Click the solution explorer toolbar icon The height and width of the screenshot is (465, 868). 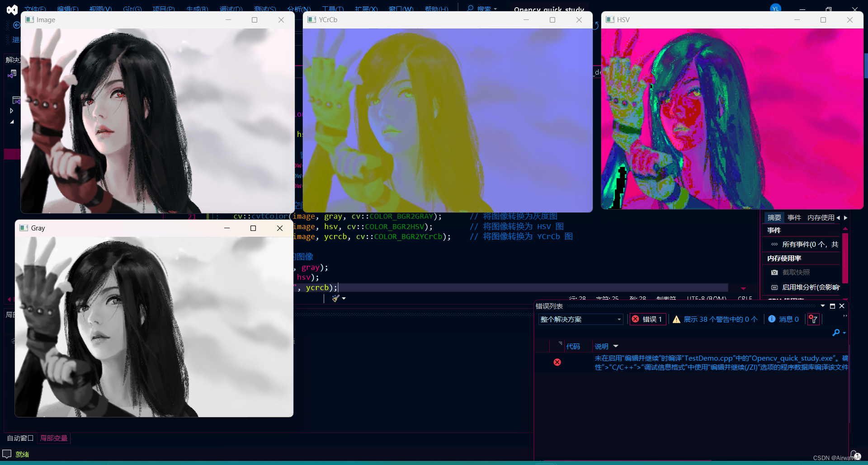(x=12, y=74)
